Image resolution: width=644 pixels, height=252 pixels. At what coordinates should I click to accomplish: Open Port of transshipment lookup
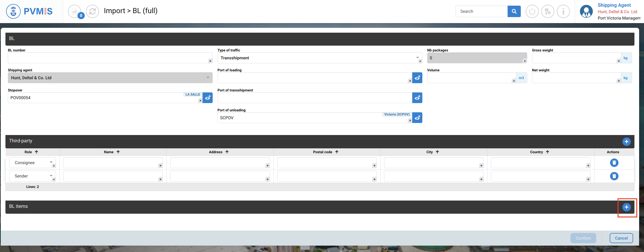click(x=417, y=98)
